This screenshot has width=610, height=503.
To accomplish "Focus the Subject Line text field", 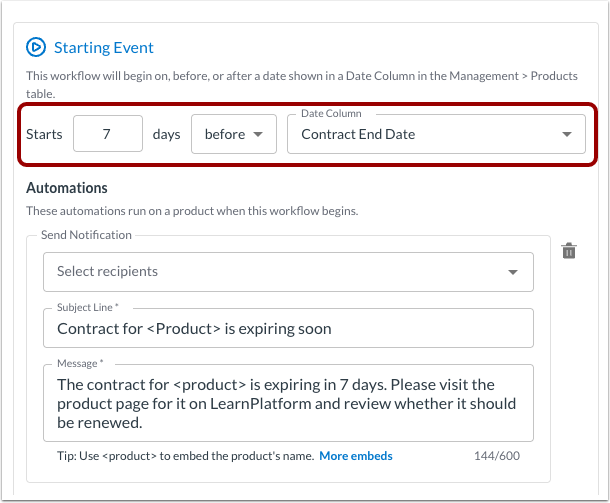I will [x=288, y=328].
